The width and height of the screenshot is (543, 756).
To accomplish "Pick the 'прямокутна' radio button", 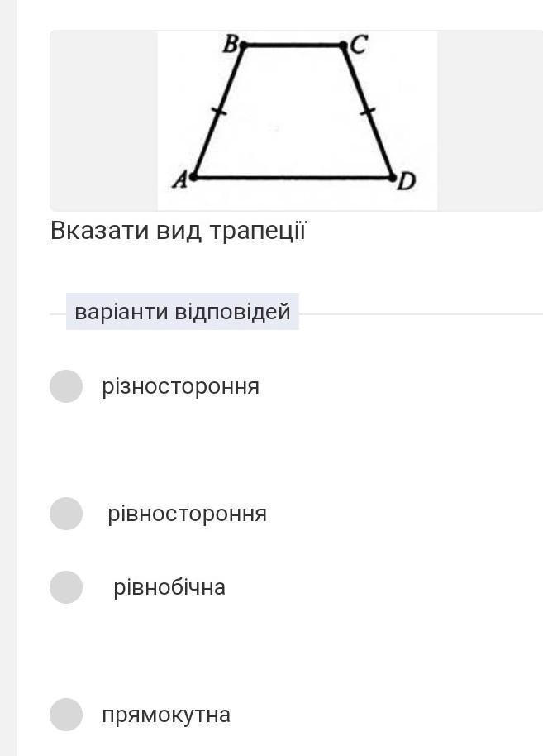I will [x=66, y=715].
